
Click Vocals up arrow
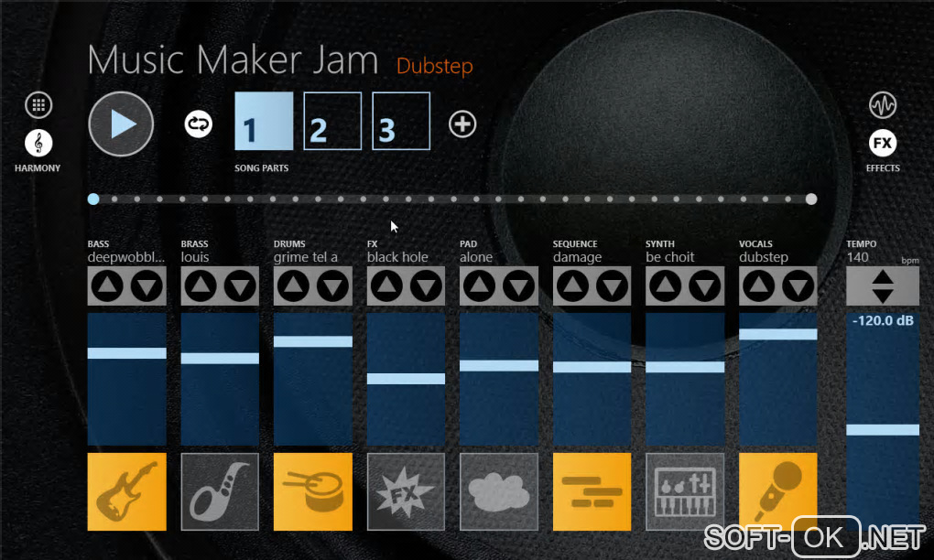pos(758,286)
